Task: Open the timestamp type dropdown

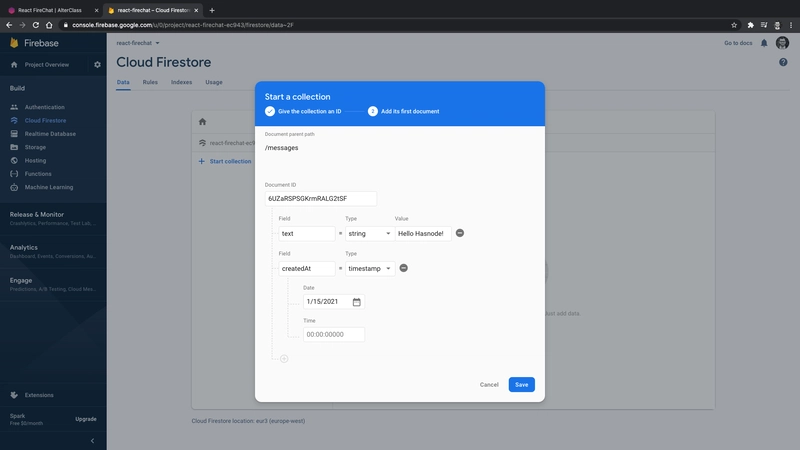Action: [370, 268]
